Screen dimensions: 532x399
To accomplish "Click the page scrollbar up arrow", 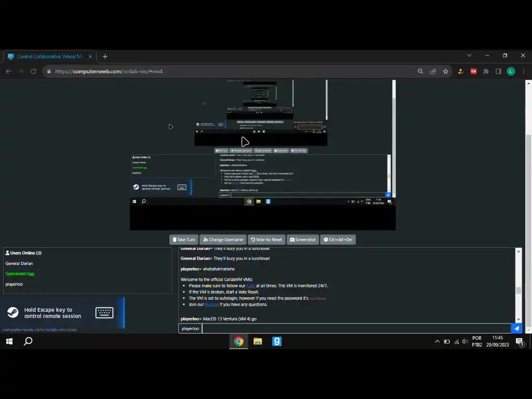I will pos(528,83).
